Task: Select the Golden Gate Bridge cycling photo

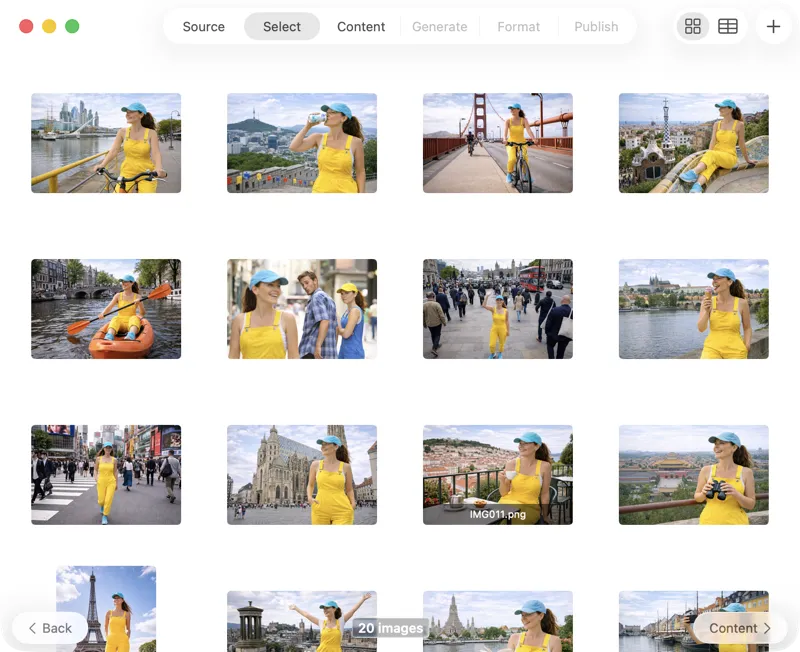Action: point(498,143)
